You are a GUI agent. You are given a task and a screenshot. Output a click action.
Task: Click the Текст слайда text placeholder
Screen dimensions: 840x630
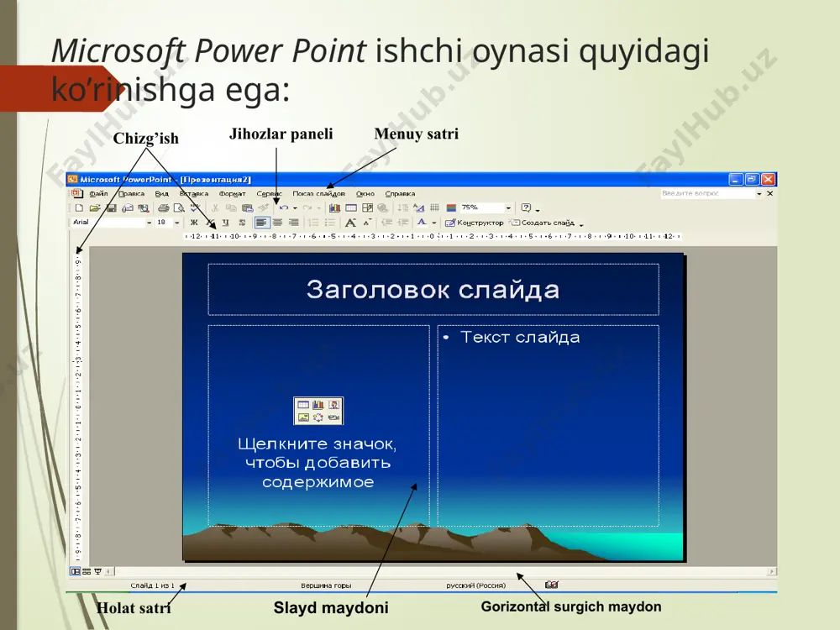[548, 425]
